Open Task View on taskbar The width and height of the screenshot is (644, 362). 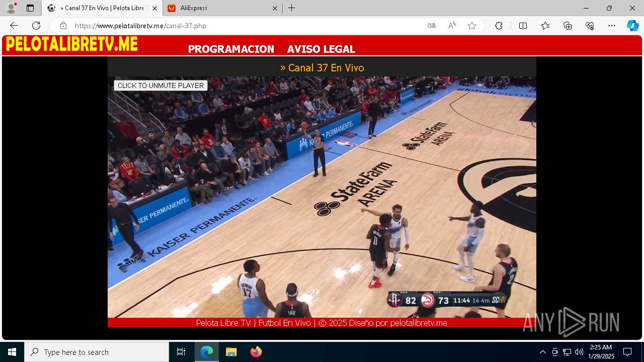(181, 352)
